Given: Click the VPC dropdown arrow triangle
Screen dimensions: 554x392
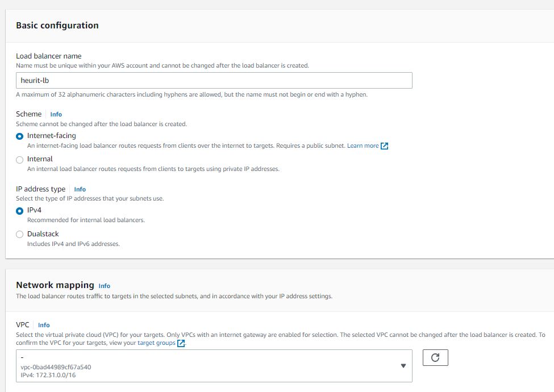Looking at the screenshot, I should click(403, 366).
